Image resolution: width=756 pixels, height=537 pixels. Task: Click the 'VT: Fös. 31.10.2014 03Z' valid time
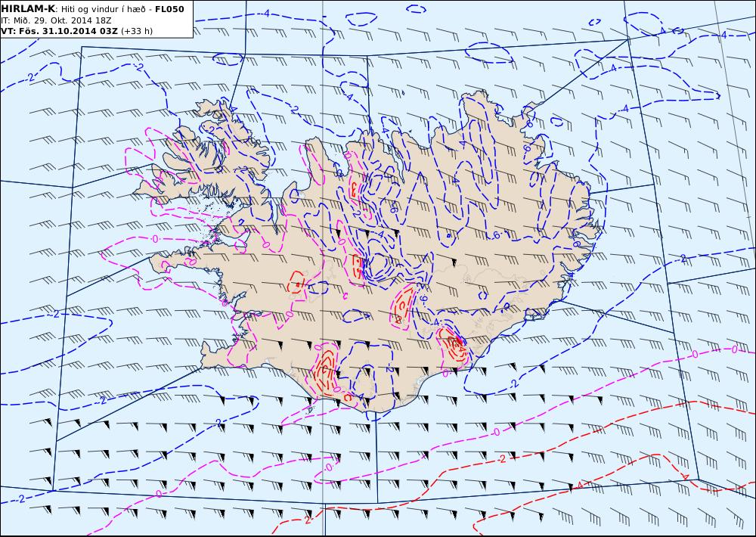[59, 31]
